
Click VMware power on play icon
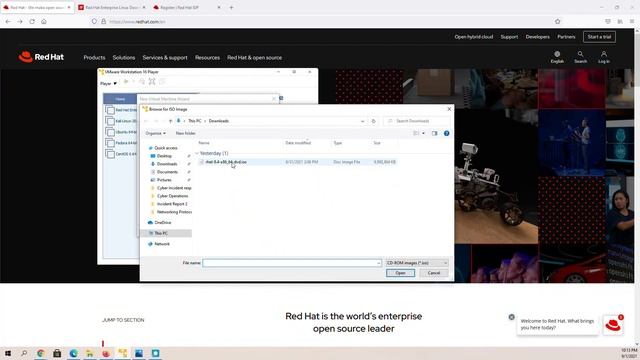(126, 82)
